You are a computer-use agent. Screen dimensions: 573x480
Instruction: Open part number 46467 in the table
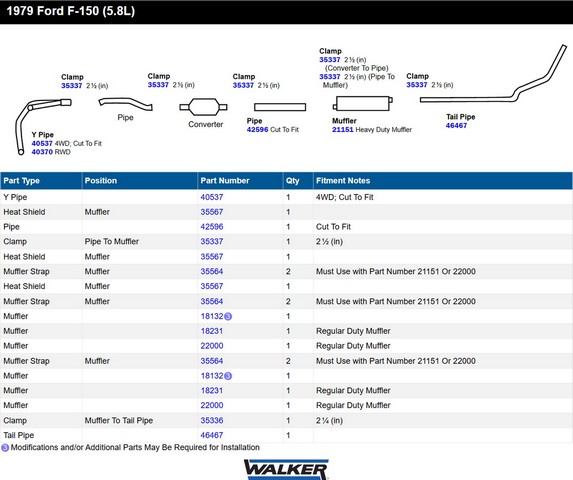click(x=212, y=435)
